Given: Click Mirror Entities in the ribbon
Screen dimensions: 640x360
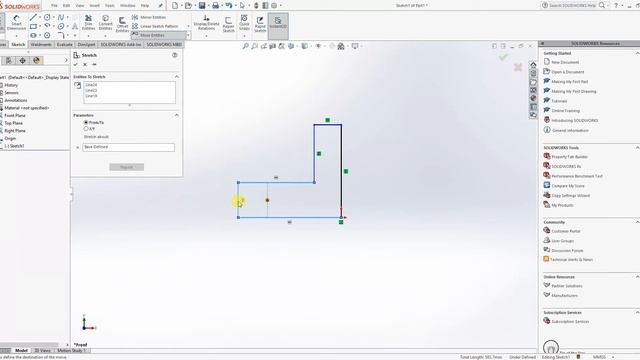Looking at the screenshot, I should click(x=149, y=17).
